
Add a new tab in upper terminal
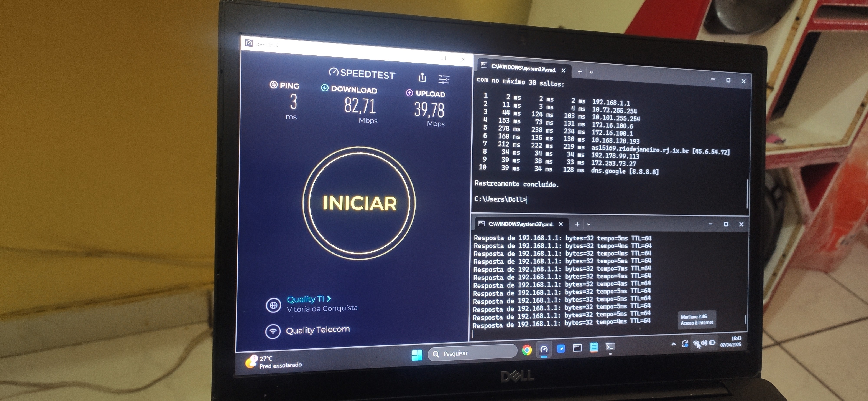(580, 71)
